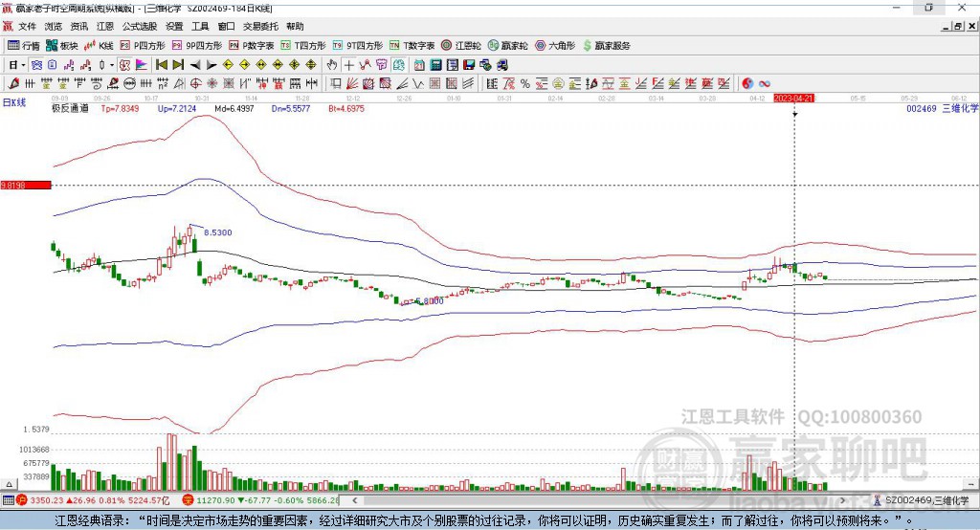
Task: Open 赢家服务 with the dollar icon
Action: (x=606, y=46)
